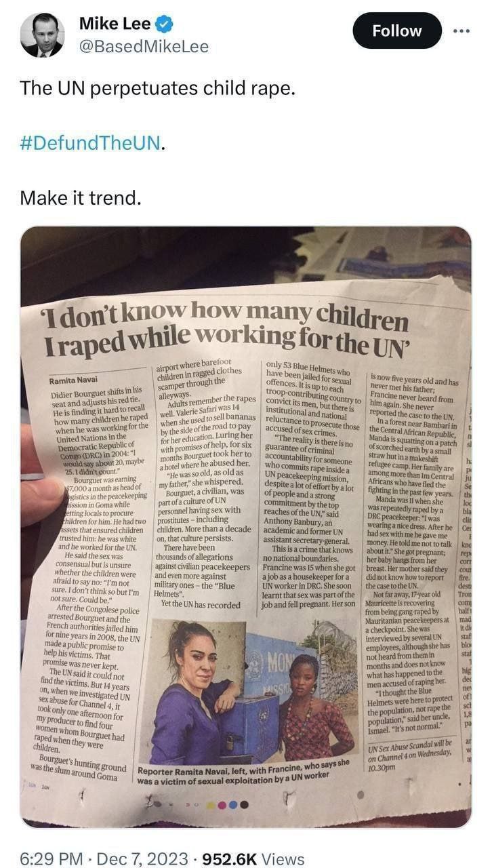Click the yellow print registration dot
This screenshot has width=492, height=868.
click(210, 805)
